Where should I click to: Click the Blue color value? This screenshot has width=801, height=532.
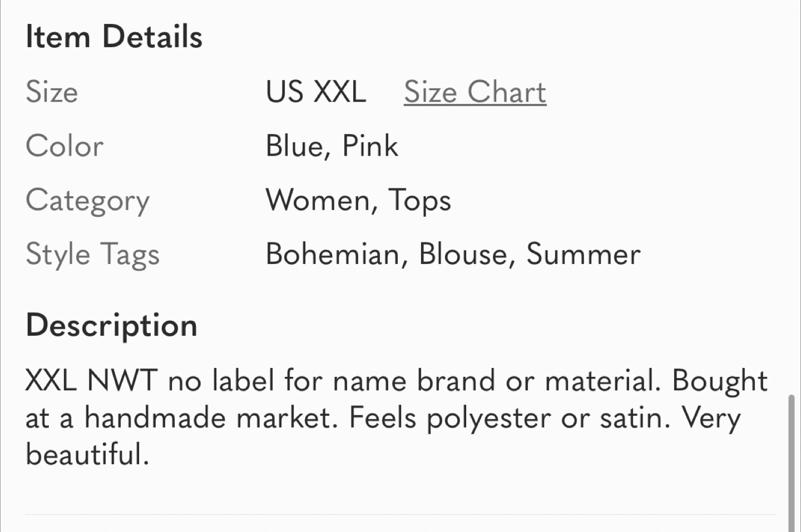(295, 146)
